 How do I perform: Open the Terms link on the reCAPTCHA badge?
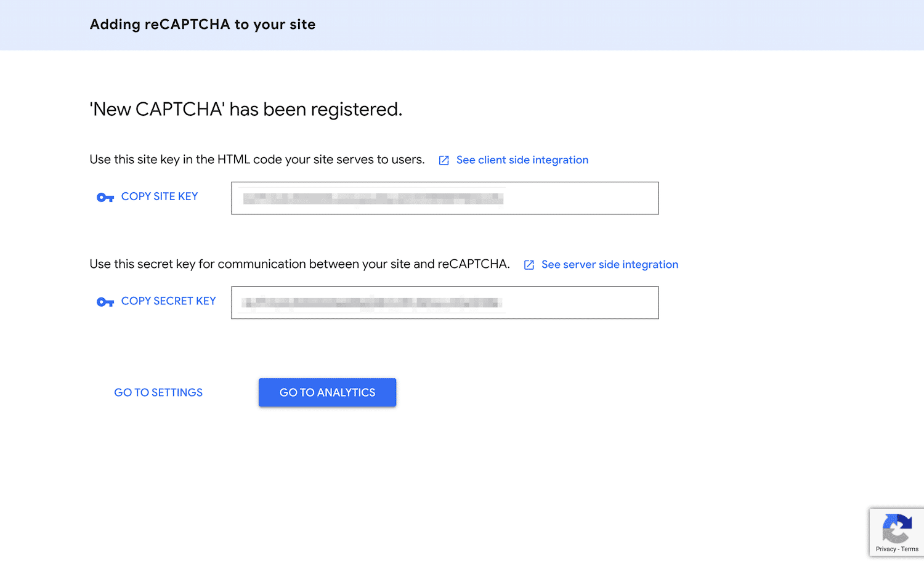pyautogui.click(x=909, y=549)
